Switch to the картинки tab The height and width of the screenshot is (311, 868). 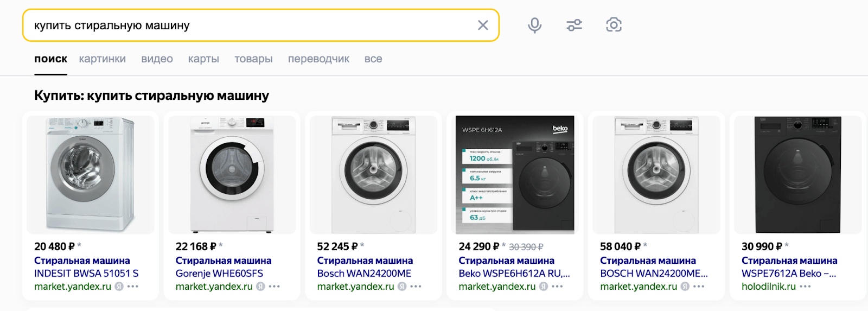point(102,59)
